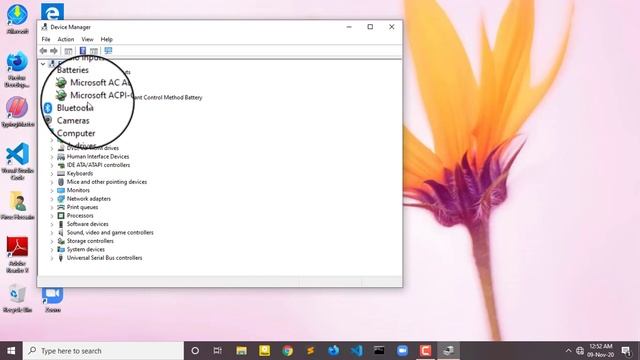Click the Back arrow in Device Manager toolbar
This screenshot has width=640, height=360.
(x=43, y=51)
